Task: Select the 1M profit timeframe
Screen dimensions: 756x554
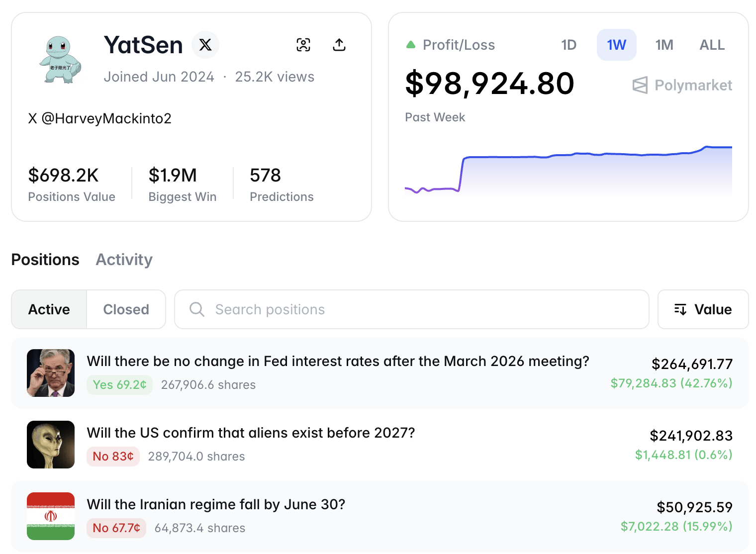Action: (x=664, y=45)
